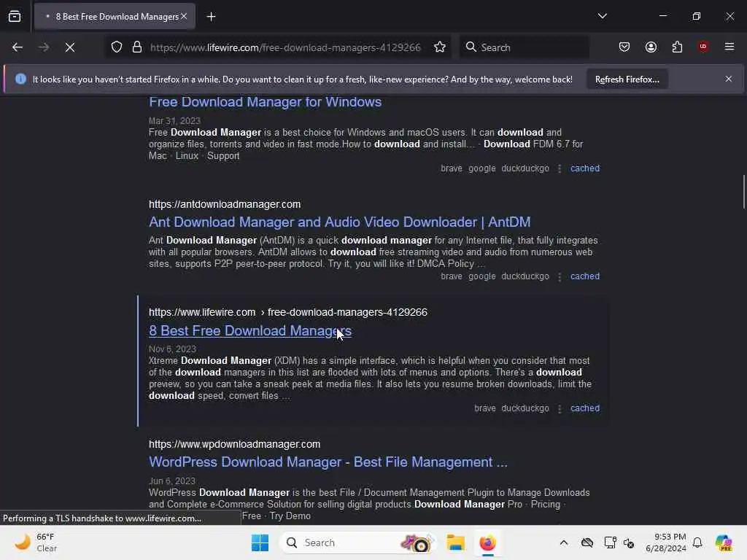Open weather widget showing 66°F Clear

(36, 542)
